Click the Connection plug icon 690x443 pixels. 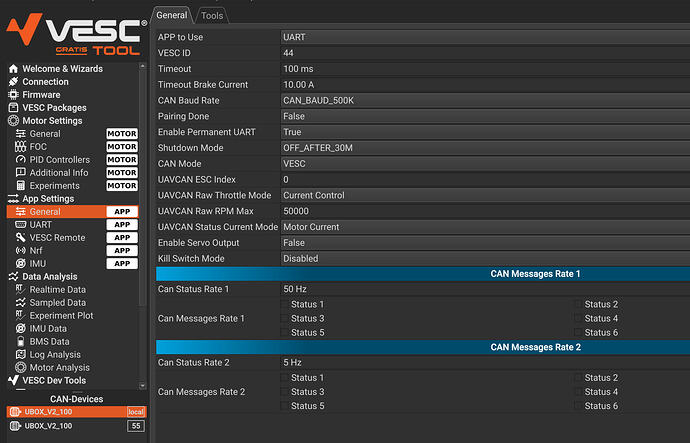click(x=13, y=82)
